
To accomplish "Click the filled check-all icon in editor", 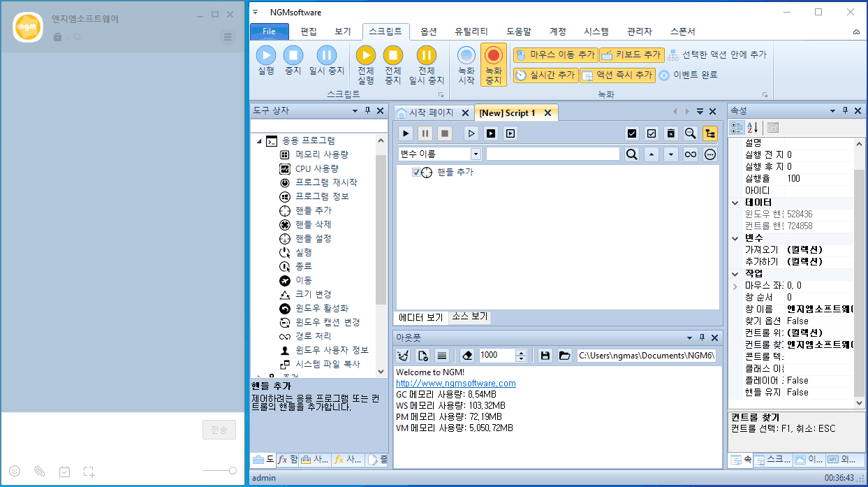I will coord(632,133).
